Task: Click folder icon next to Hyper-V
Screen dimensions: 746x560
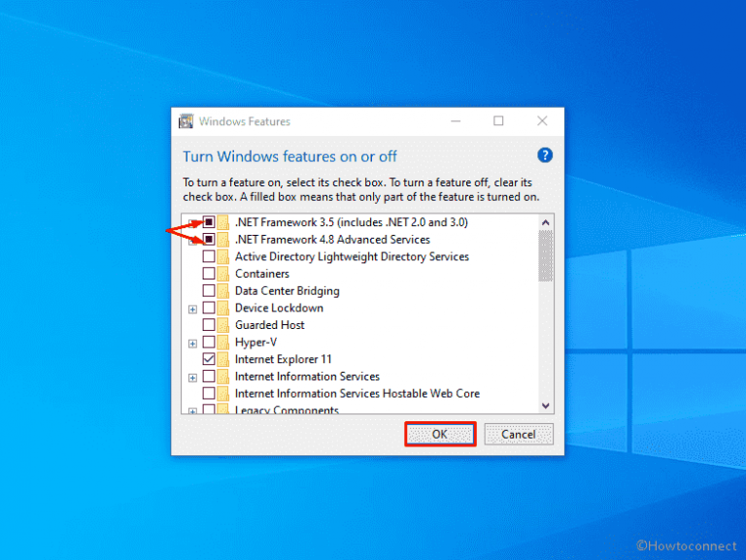Action: (223, 342)
